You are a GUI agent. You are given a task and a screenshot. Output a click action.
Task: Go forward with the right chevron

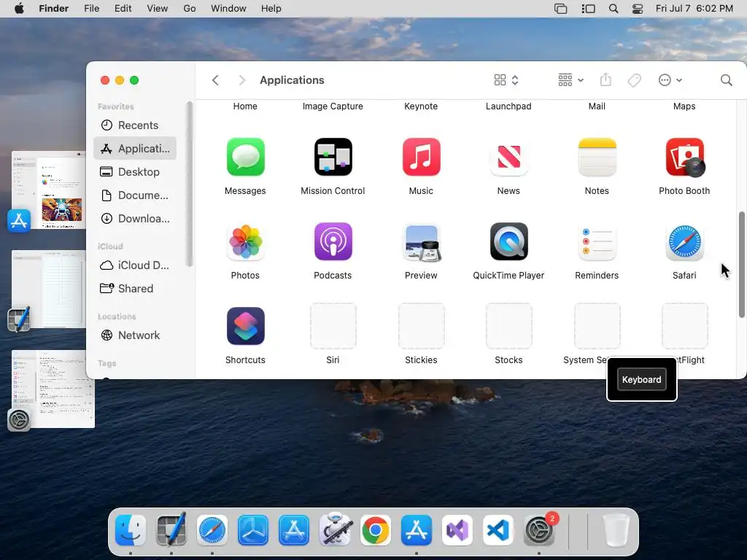(x=241, y=80)
